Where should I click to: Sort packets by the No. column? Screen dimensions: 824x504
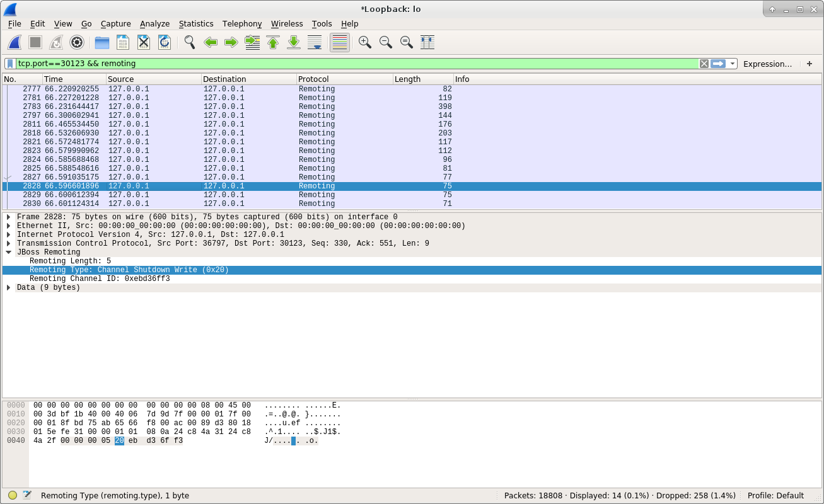pos(22,79)
